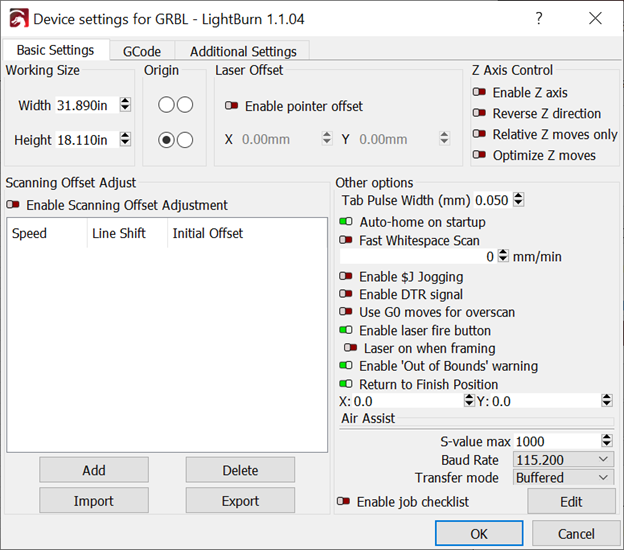Toggle Enable laser fire button
Screen dimensions: 624x550
(346, 330)
